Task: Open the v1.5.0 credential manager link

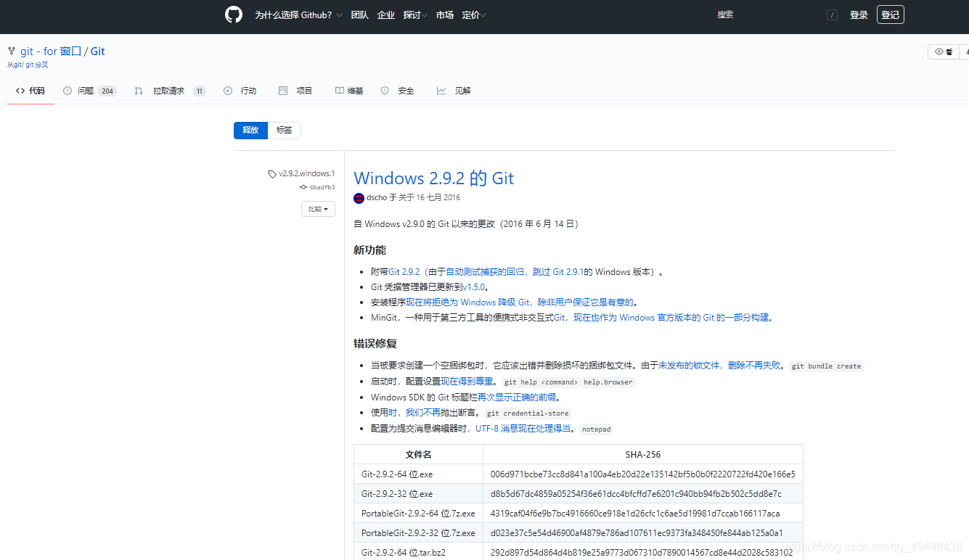Action: 473,287
